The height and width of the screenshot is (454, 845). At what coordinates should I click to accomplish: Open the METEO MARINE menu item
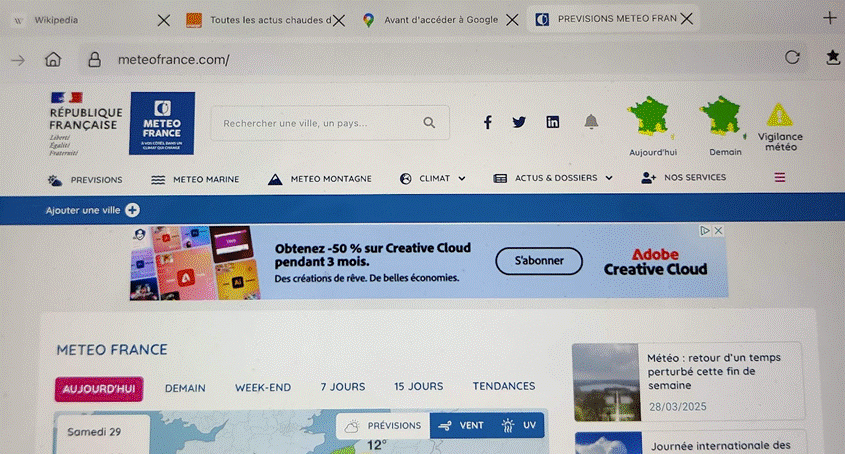[195, 180]
